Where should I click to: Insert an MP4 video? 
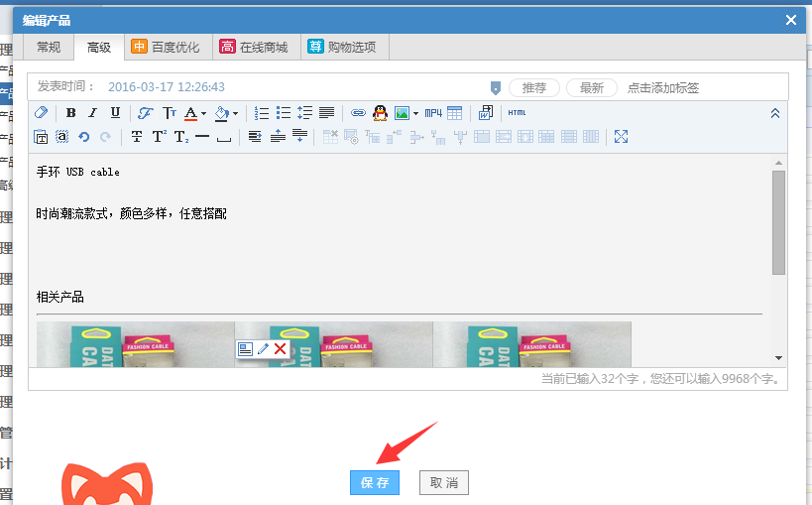pyautogui.click(x=433, y=113)
